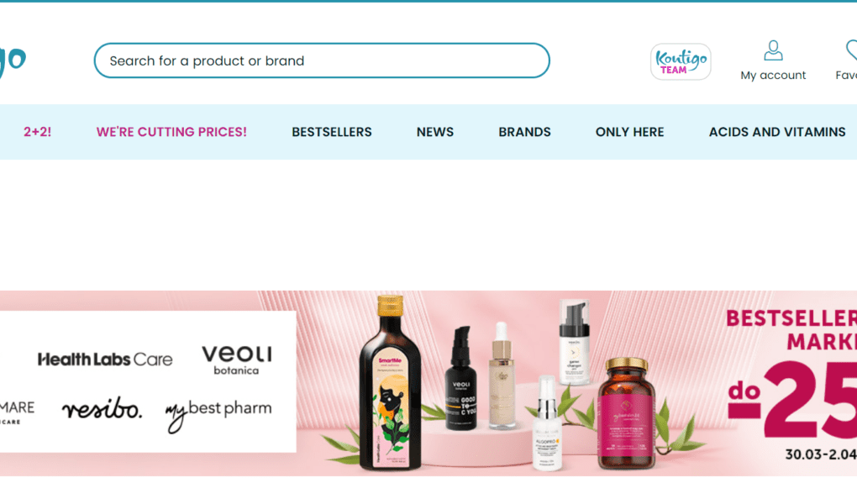Open the Kontigo Team badge icon
This screenshot has height=504, width=857.
[681, 62]
